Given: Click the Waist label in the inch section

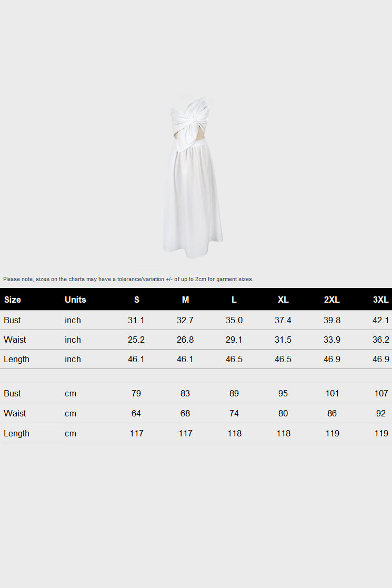Looking at the screenshot, I should (15, 340).
